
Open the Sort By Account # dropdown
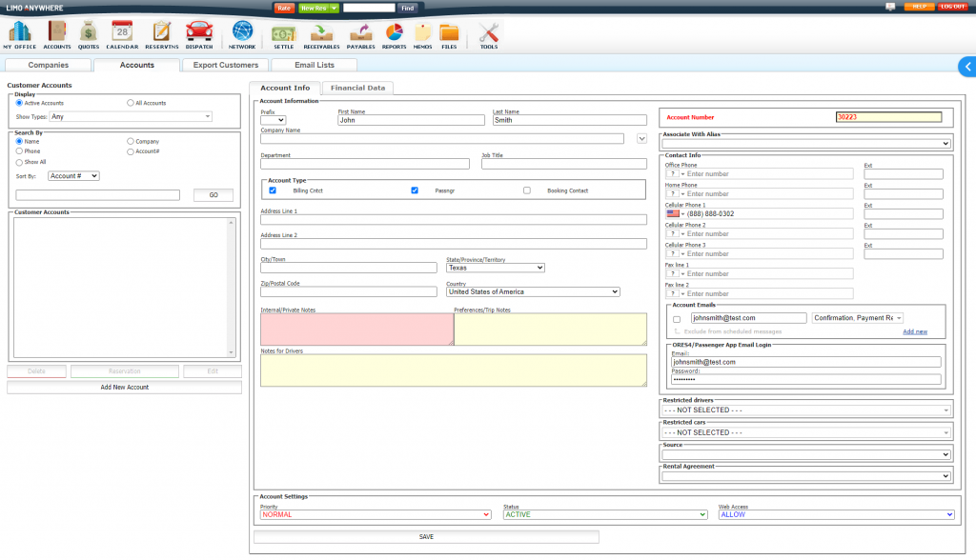click(73, 176)
